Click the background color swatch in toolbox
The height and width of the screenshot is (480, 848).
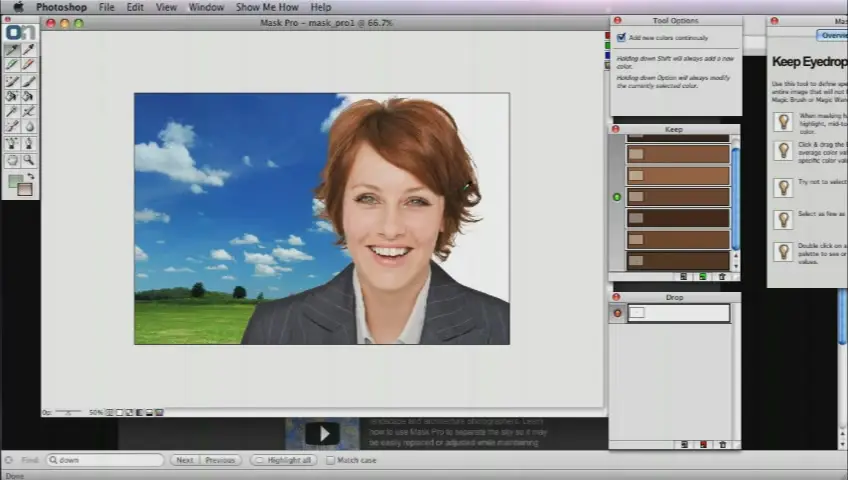point(25,189)
